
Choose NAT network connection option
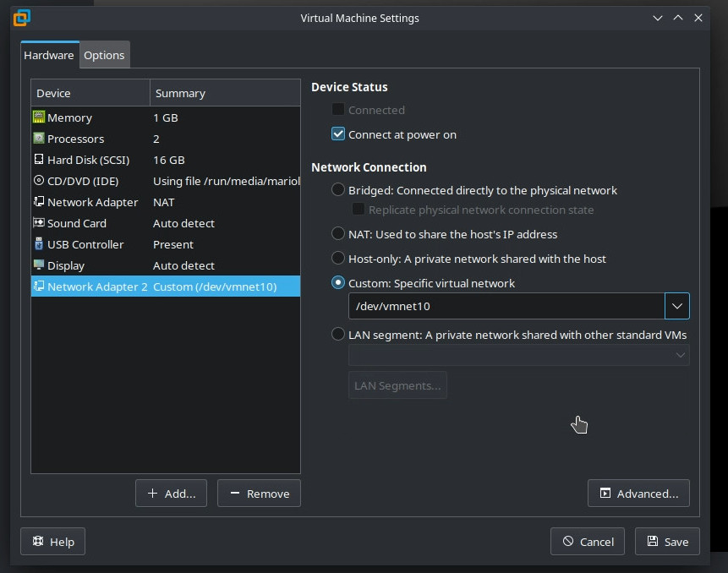coord(338,234)
